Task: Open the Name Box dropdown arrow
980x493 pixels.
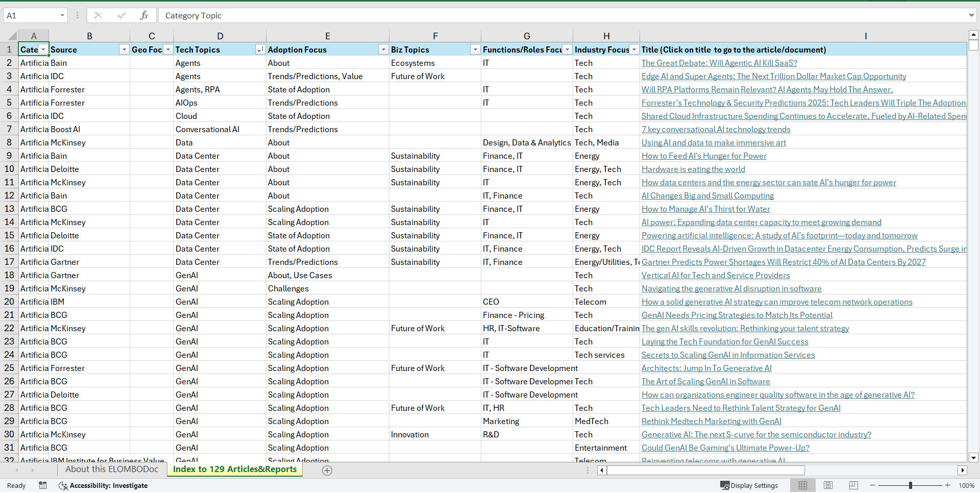Action: point(62,15)
